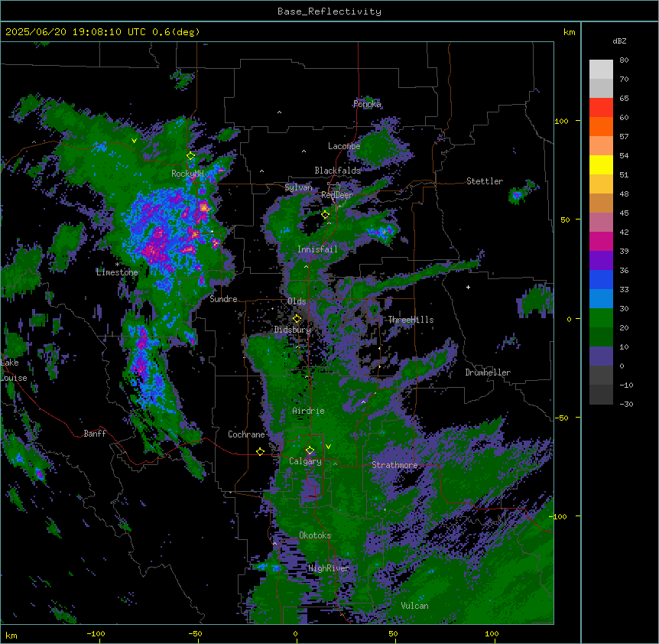Viewport: 659px width, 644px height.
Task: Click the asterisk marker above Limestone label
Action: (117, 265)
